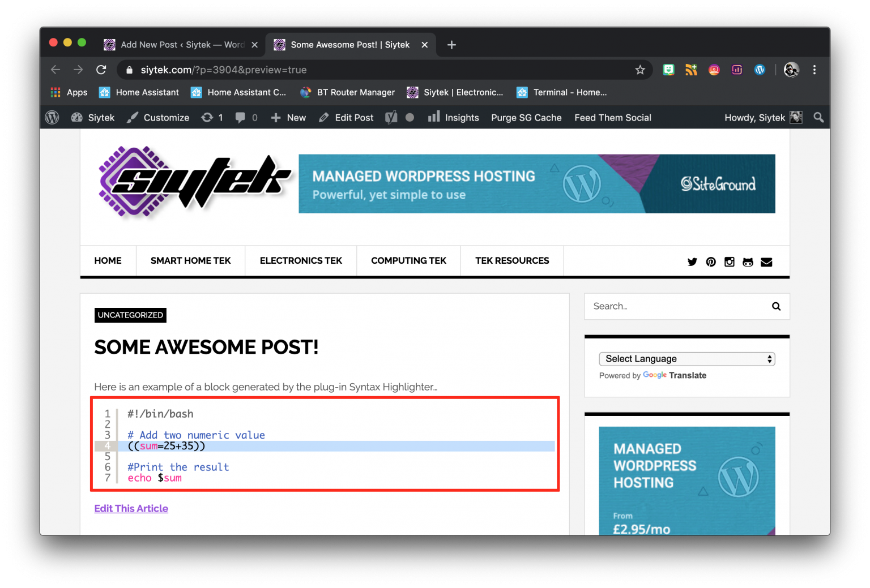Open Chrome's three-dot browser menu
Screen dimensions: 870x588
[x=814, y=70]
